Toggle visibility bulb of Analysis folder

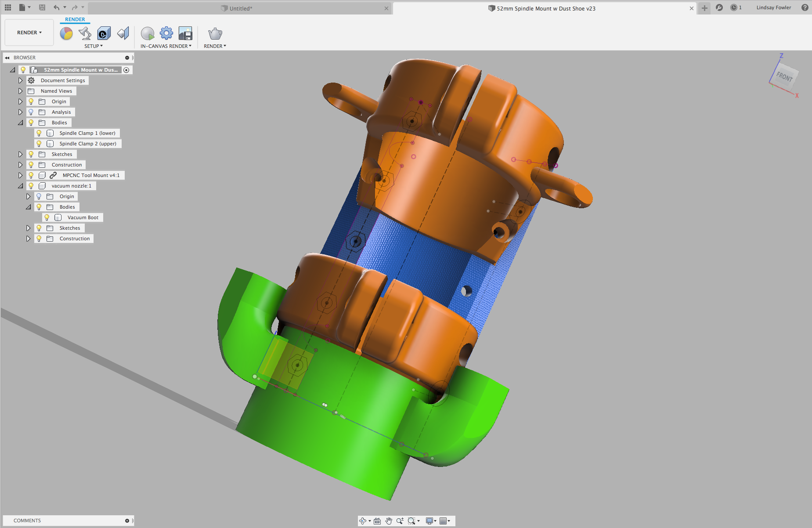pos(31,112)
